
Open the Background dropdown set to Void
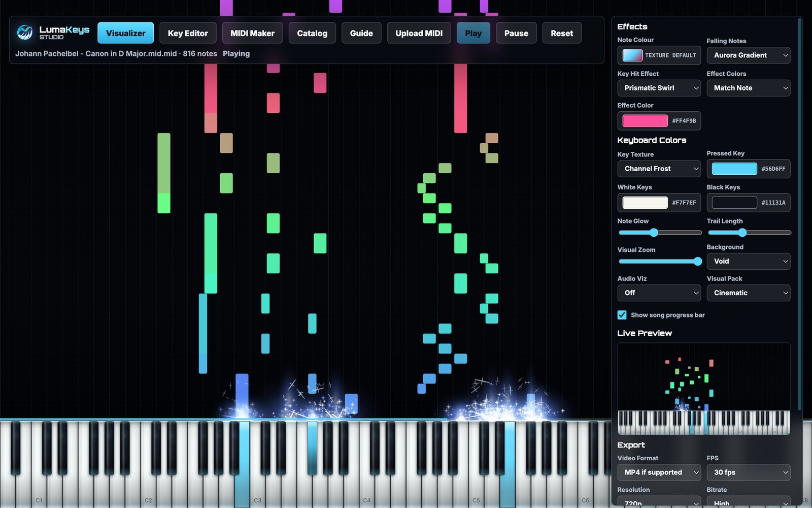[x=749, y=261]
